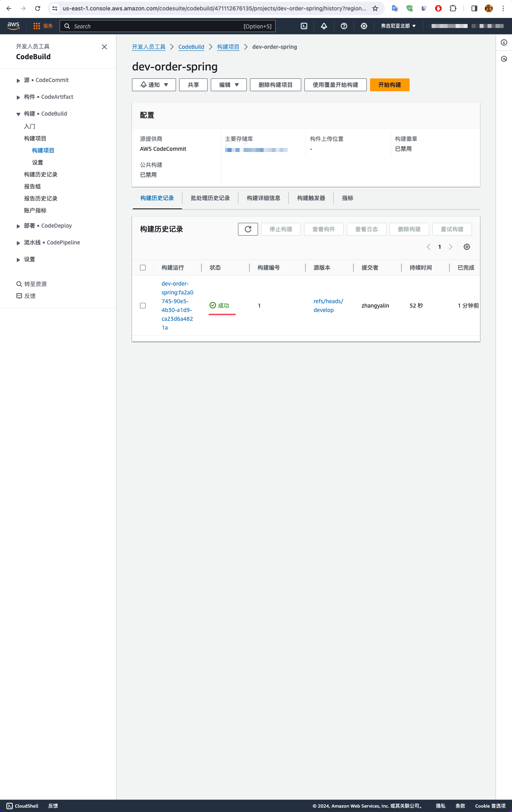Expand the 流水线 CodePipeline section

(x=18, y=243)
